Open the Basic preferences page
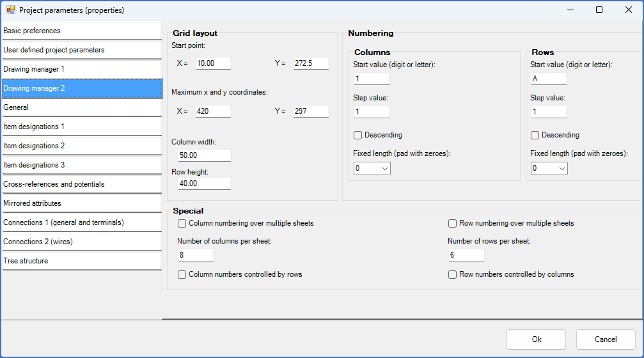 pos(82,31)
